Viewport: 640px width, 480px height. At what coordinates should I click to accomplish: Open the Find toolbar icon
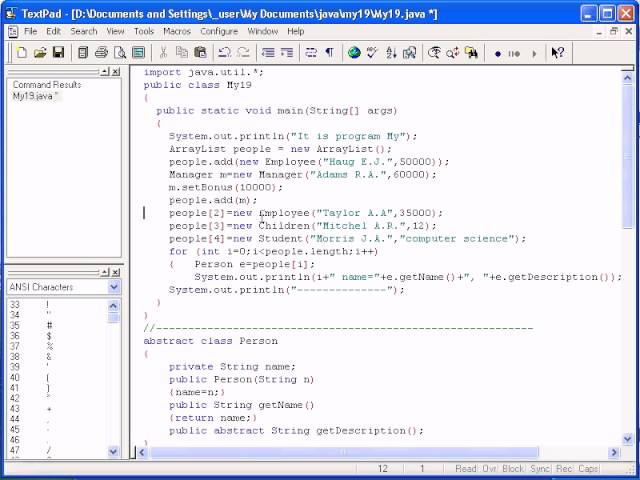[x=434, y=53]
